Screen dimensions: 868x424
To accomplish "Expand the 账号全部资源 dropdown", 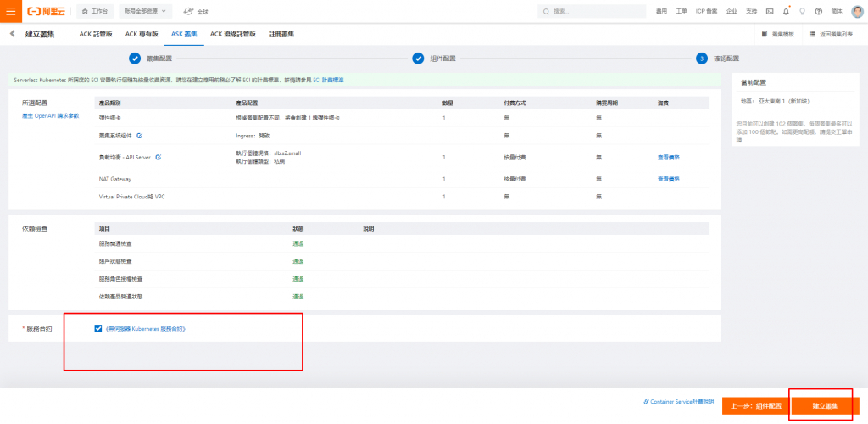I will (146, 11).
